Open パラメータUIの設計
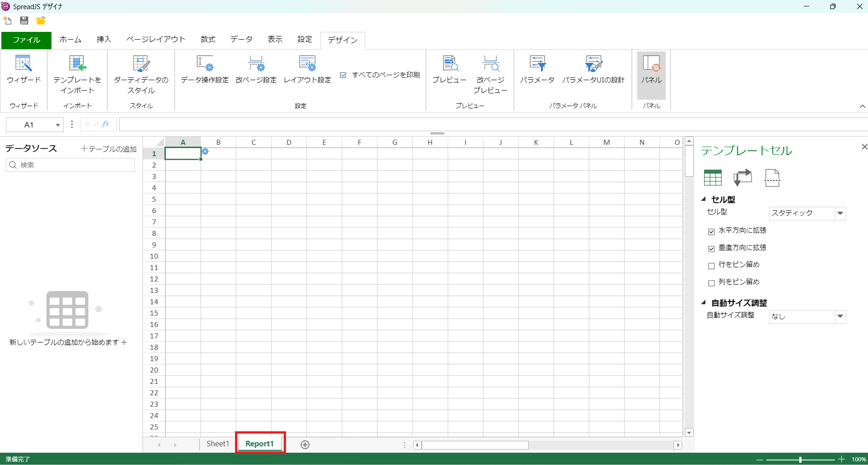Viewport: 868px width, 465px height. coord(593,70)
